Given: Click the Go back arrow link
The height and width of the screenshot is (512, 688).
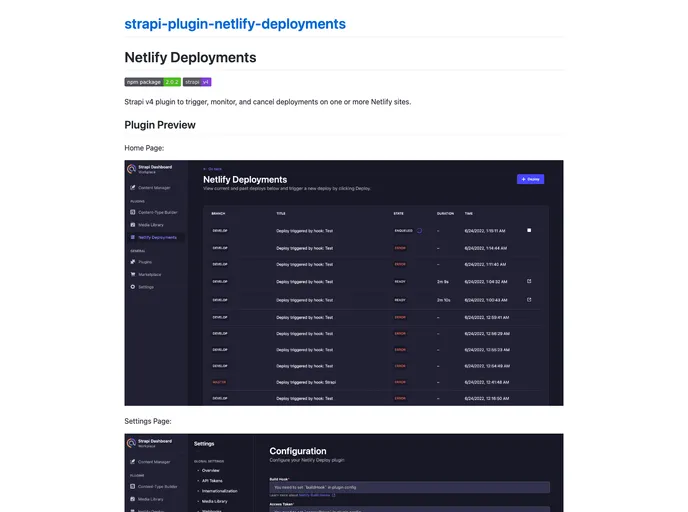Looking at the screenshot, I should [x=212, y=169].
